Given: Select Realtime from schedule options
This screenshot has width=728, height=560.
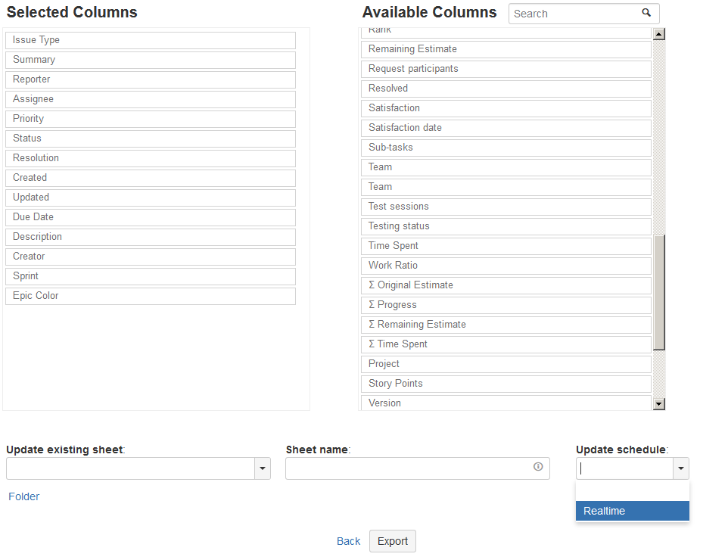Looking at the screenshot, I should 632,511.
